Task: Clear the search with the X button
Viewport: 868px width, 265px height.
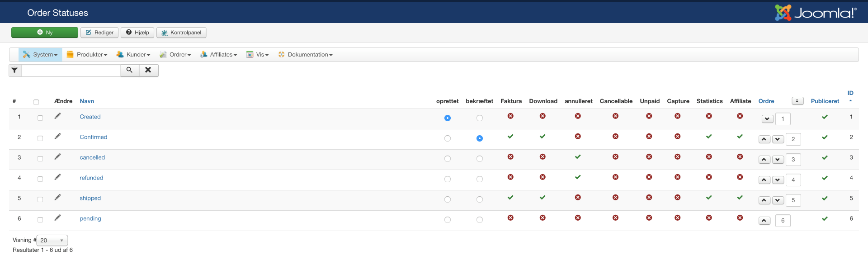Action: click(x=148, y=70)
